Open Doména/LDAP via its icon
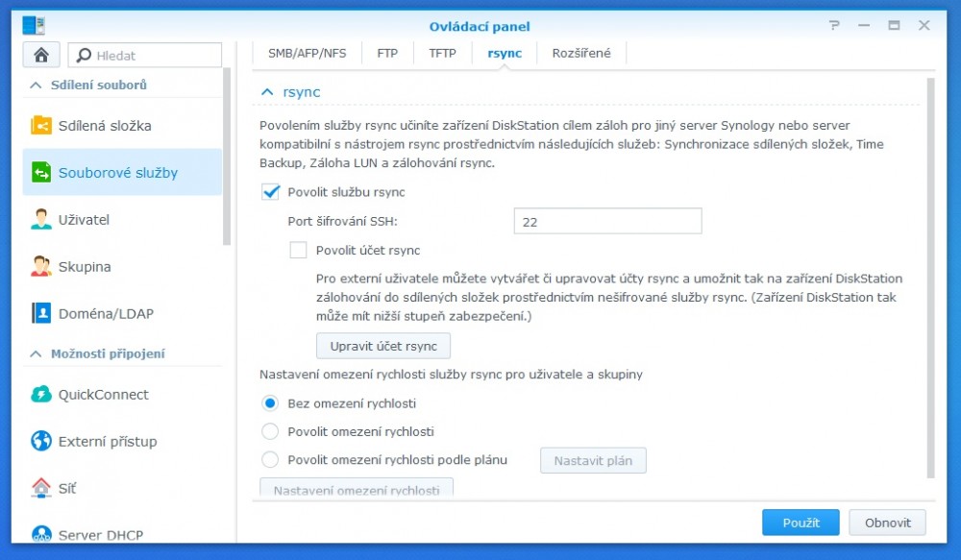 tap(41, 313)
